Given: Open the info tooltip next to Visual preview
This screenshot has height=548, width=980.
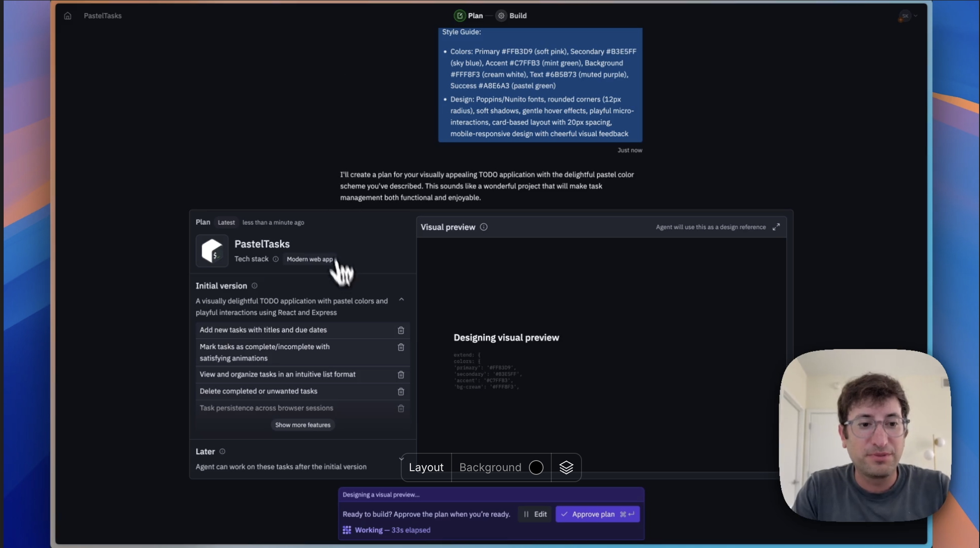Looking at the screenshot, I should pyautogui.click(x=484, y=226).
